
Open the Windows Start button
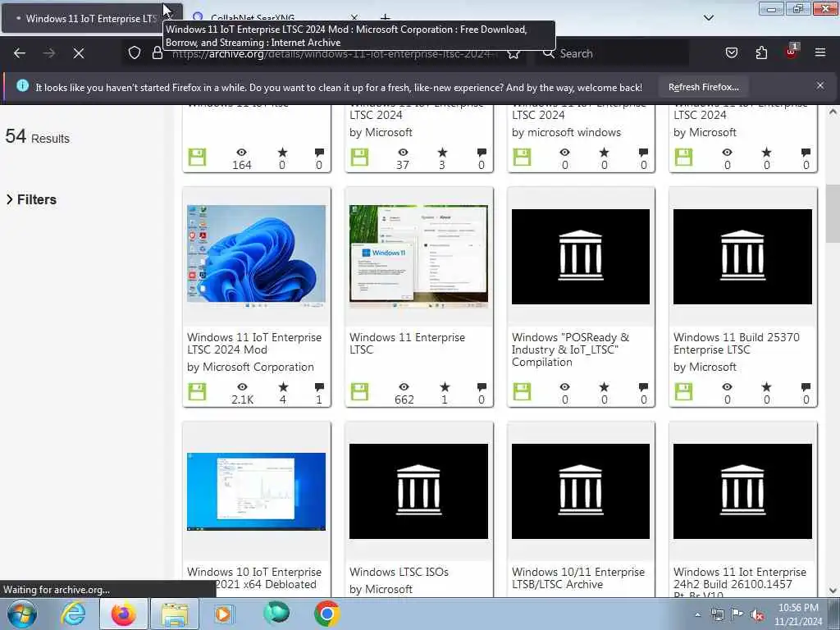[x=21, y=614]
